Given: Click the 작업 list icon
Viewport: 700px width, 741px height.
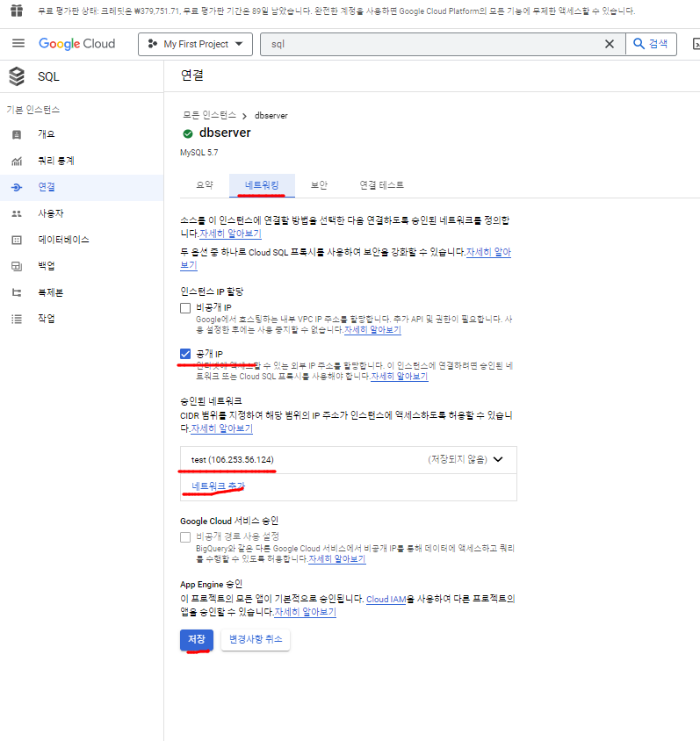Looking at the screenshot, I should click(17, 319).
